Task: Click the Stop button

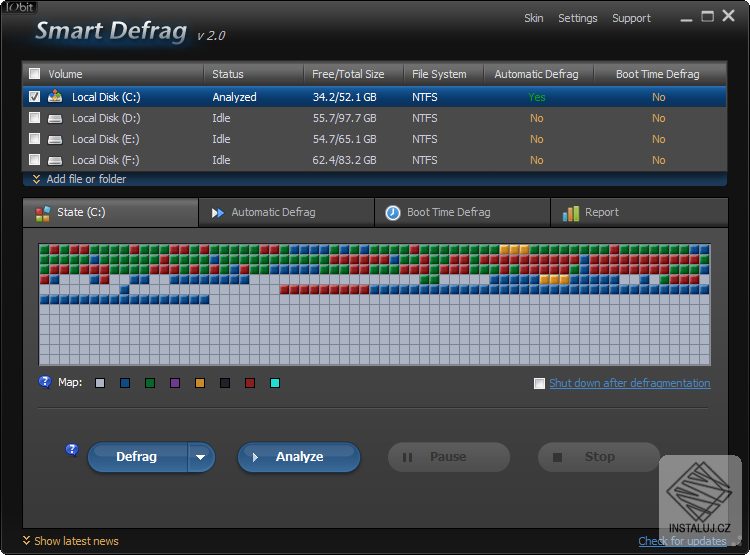Action: [599, 457]
